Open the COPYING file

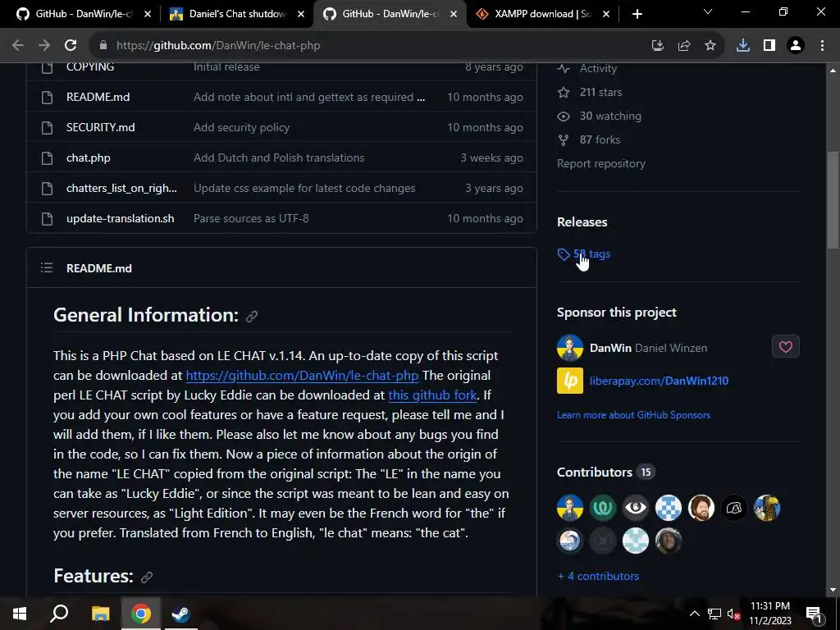[90, 67]
